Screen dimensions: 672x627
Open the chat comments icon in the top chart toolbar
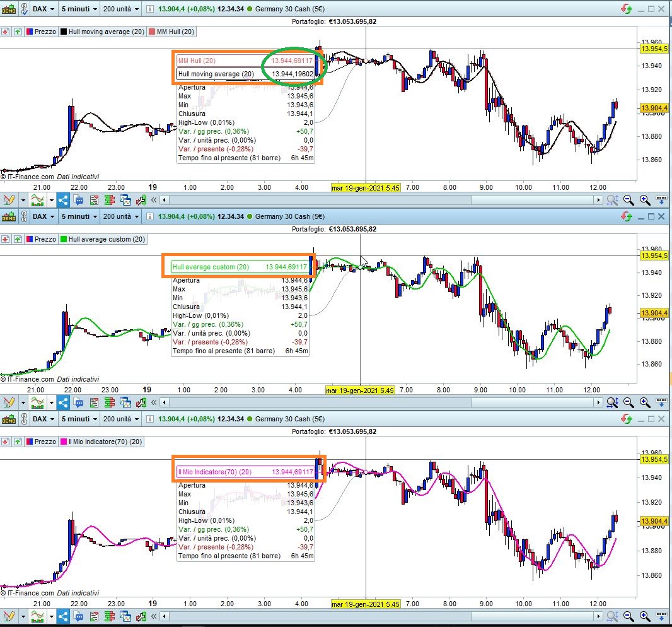(78, 200)
